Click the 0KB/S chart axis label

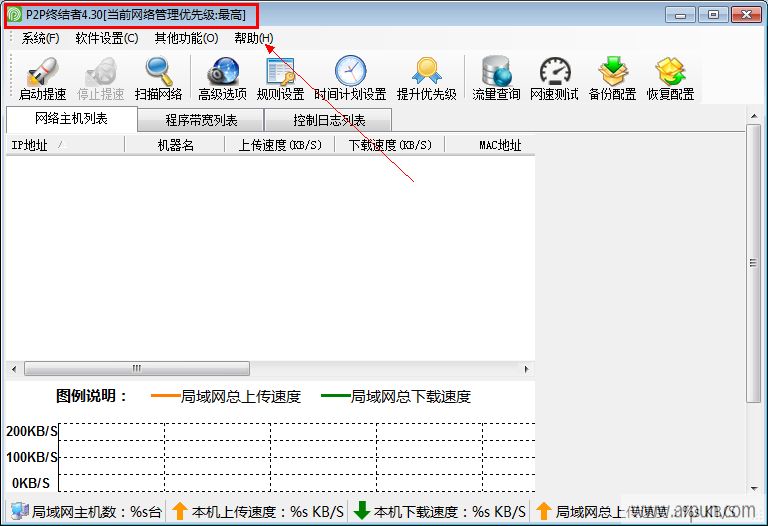[31, 483]
